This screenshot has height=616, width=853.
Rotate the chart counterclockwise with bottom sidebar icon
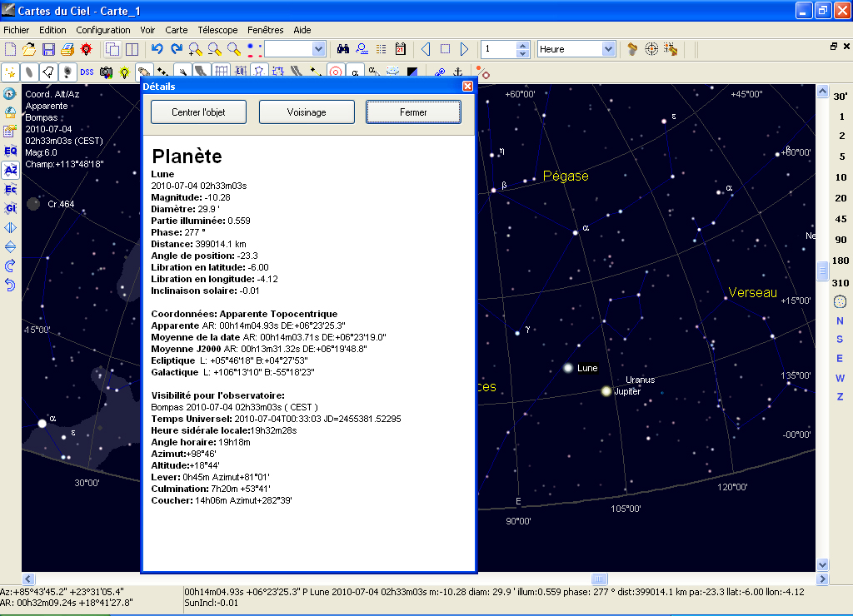point(10,285)
